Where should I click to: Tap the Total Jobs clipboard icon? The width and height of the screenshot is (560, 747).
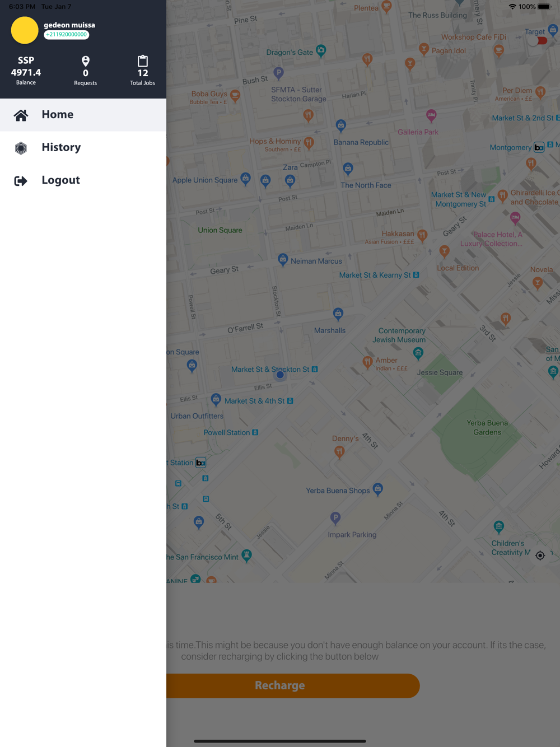point(143,61)
